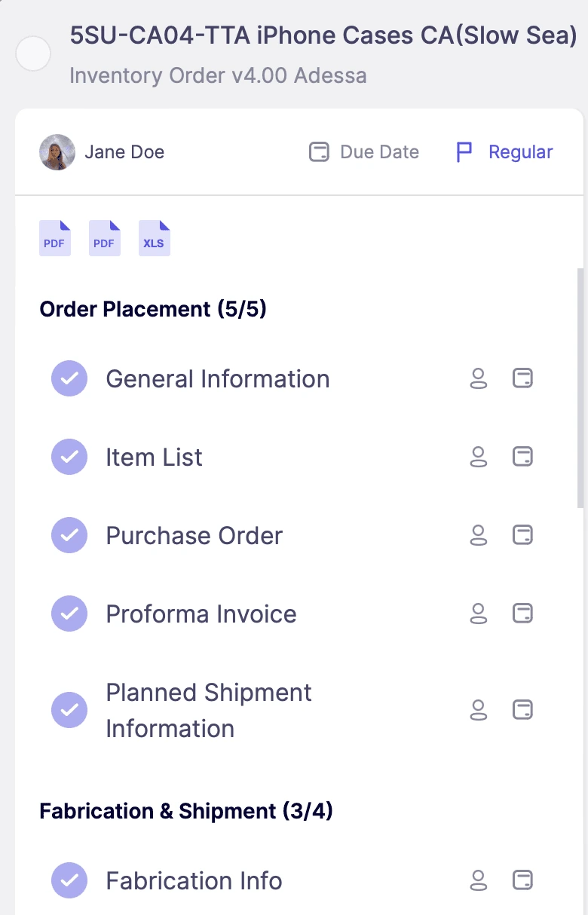
Task: Toggle the General Information completion checkmark
Action: (69, 379)
